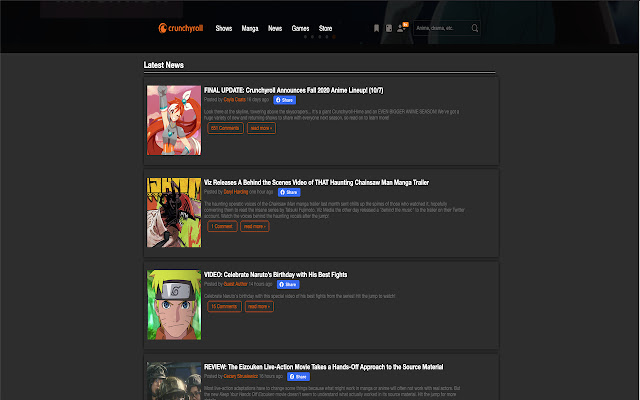The width and height of the screenshot is (640, 400).
Task: Open Daryl Harding author link
Action: [236, 192]
